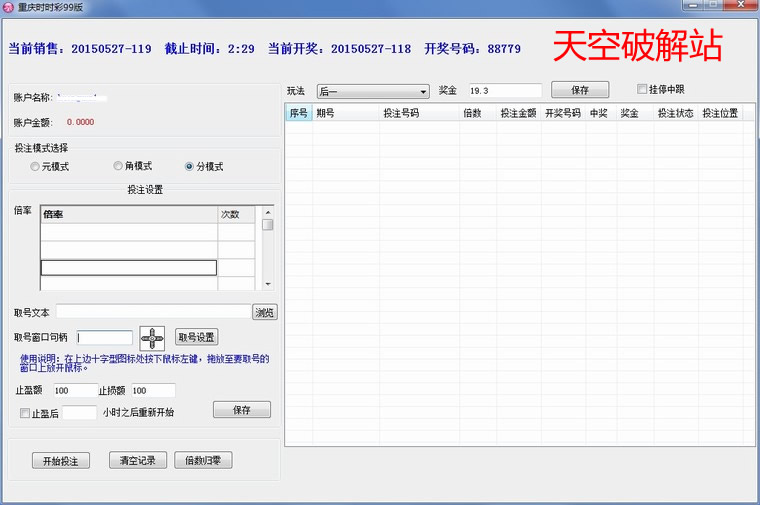This screenshot has width=760, height=505.
Task: Click the 浏览 browse button
Action: (264, 313)
